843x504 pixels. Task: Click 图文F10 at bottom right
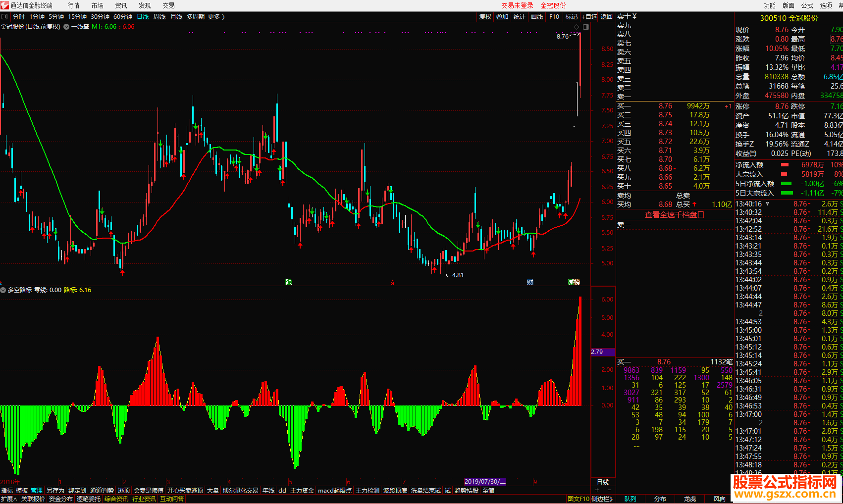[578, 499]
